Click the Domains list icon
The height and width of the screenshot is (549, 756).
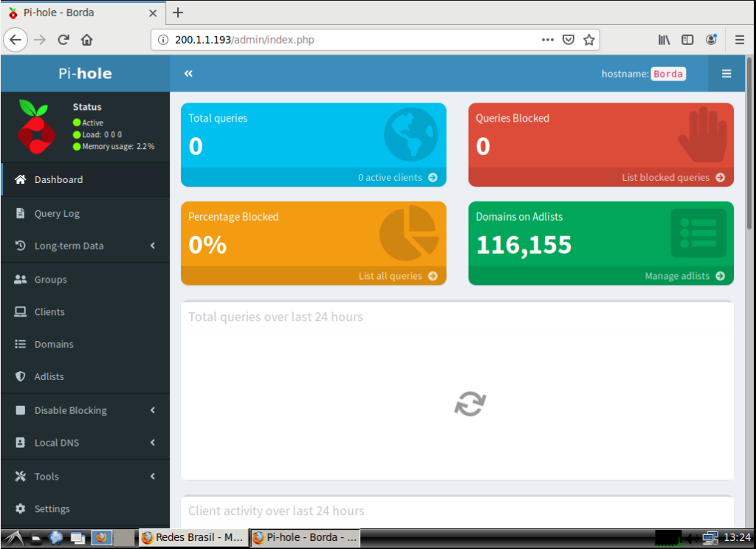[20, 344]
